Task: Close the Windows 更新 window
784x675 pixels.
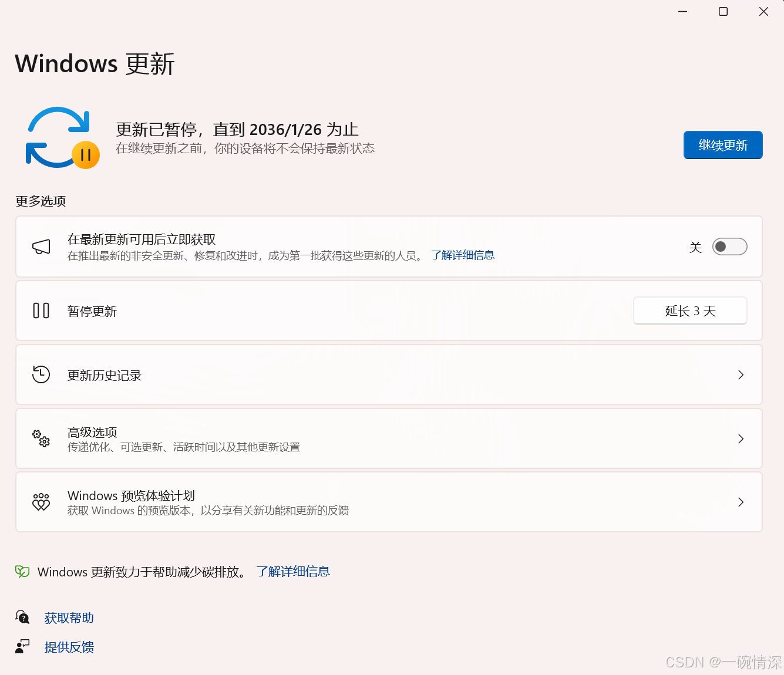Action: 763,12
